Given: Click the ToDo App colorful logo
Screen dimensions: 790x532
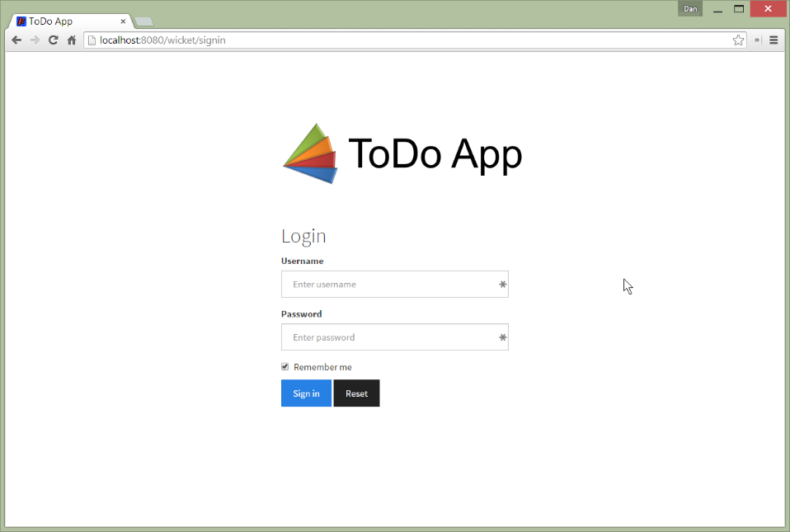Looking at the screenshot, I should pos(311,153).
